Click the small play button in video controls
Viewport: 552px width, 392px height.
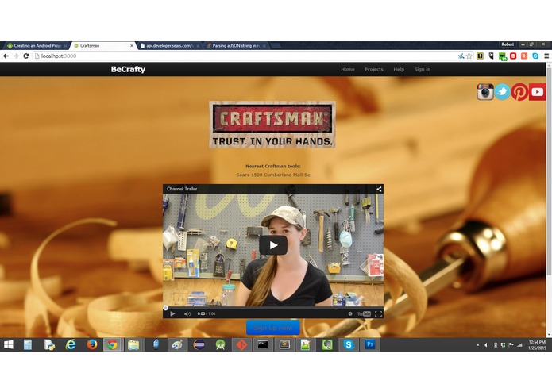click(172, 313)
